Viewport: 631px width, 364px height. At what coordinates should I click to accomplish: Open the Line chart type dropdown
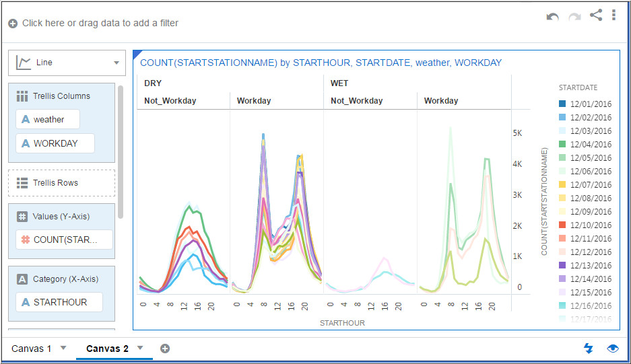(67, 63)
